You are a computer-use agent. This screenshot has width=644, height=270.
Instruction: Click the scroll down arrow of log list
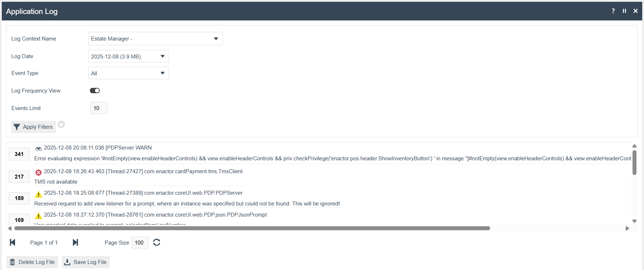634,221
